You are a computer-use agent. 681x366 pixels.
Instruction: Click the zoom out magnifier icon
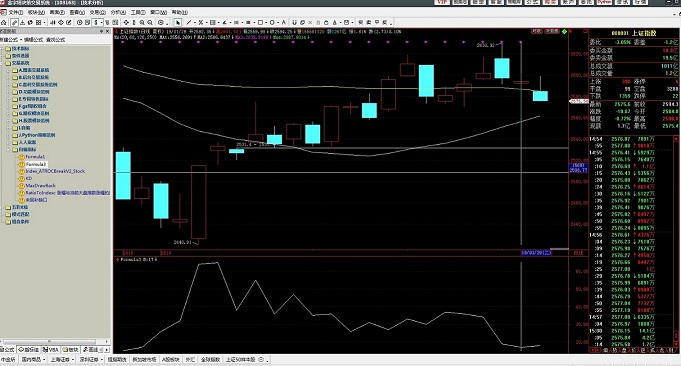pos(150,22)
